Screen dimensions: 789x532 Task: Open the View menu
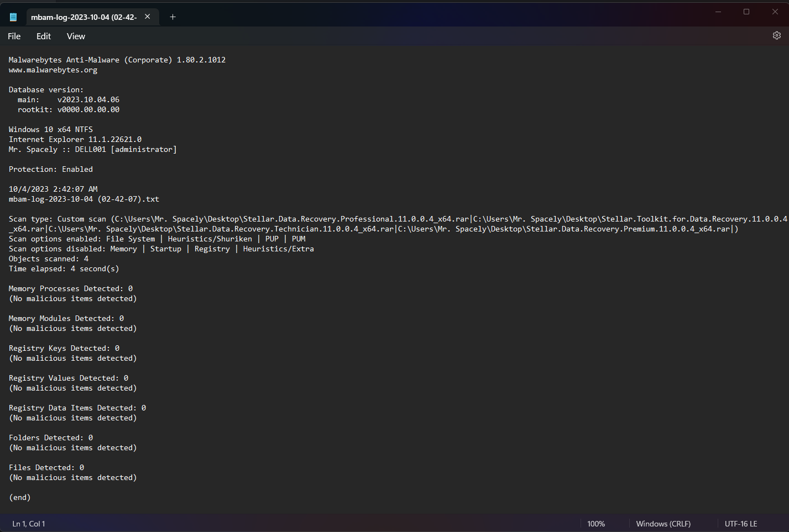coord(76,36)
